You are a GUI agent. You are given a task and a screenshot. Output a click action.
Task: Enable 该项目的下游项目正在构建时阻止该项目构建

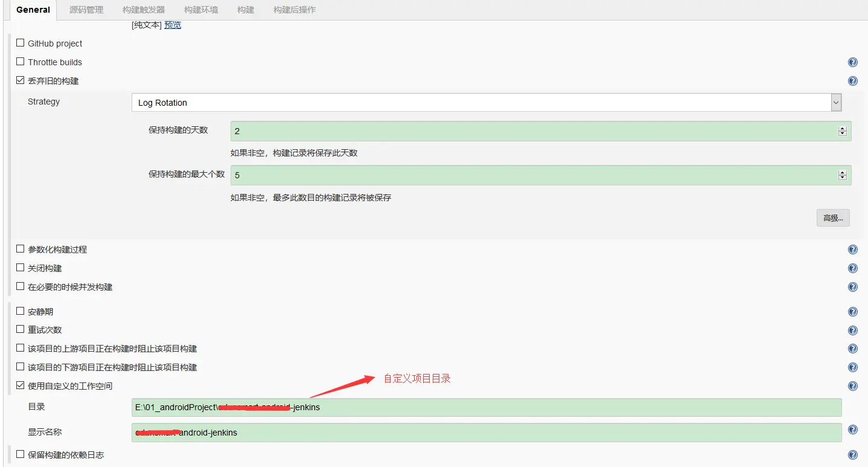(x=21, y=367)
